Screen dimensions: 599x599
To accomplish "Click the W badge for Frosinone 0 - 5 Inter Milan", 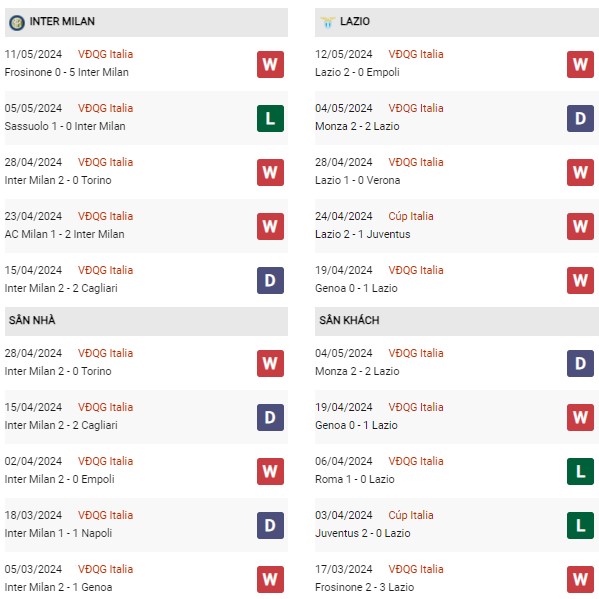I will 270,64.
